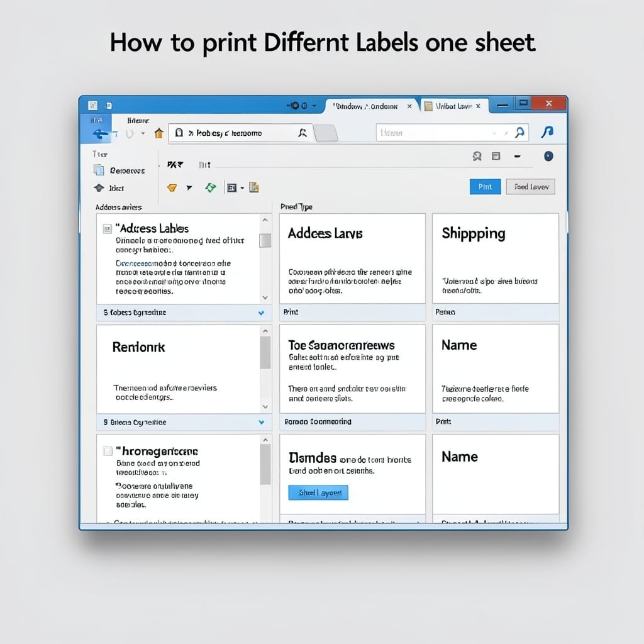
Task: Click the notebook icon on Unibat Lave tab
Action: 428,106
